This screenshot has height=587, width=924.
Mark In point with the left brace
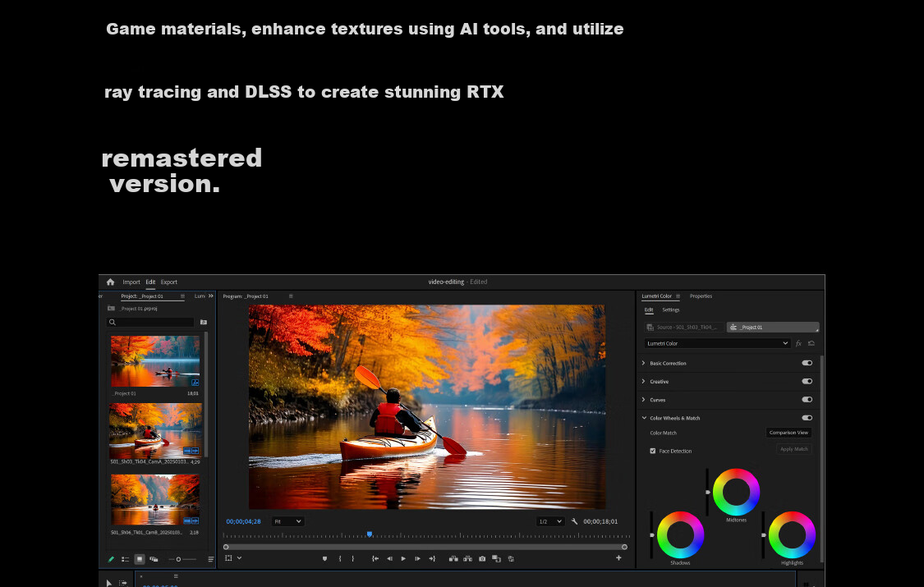click(340, 559)
